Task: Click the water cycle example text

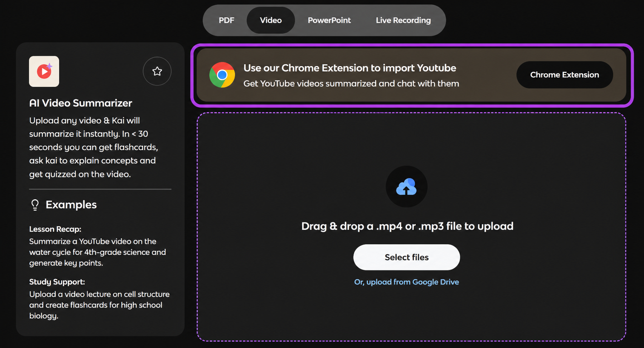Action: click(x=97, y=252)
